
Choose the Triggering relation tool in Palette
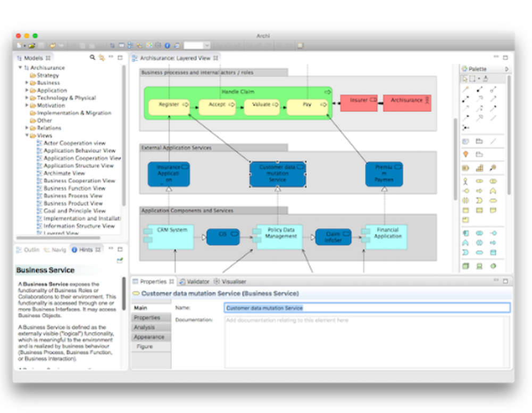[493, 109]
